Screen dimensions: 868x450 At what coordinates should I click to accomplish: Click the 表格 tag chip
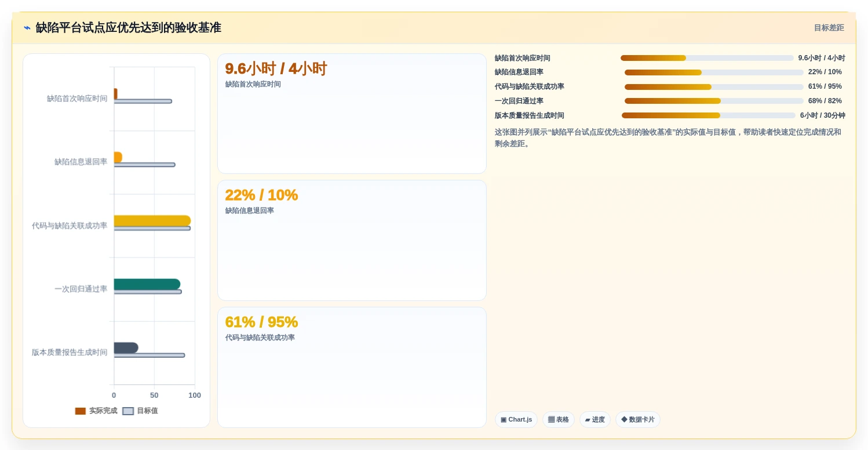(x=559, y=419)
